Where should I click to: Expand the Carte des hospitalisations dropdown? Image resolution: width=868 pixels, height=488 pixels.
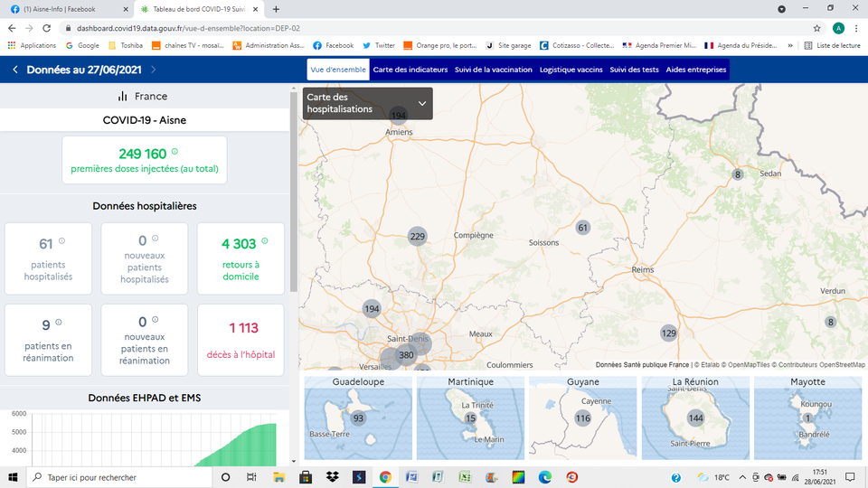coord(421,103)
